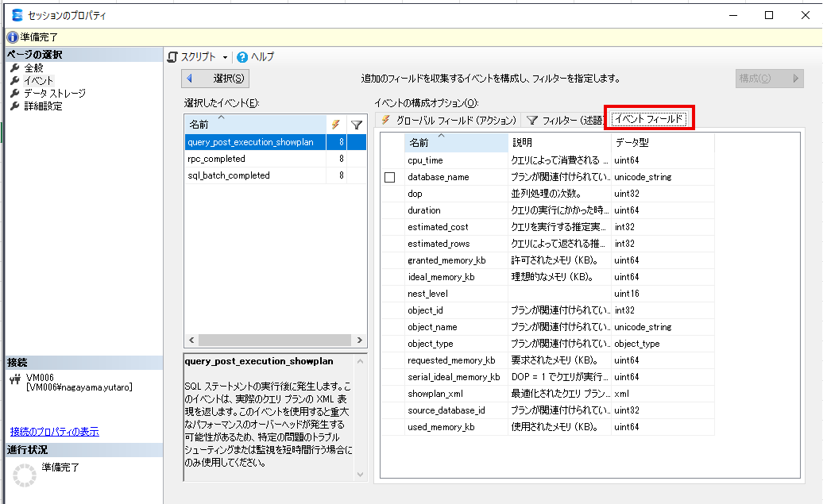Screen dimensions: 823x504
Task: Click the horizontal scrollbar under the event list
Action: 276,340
